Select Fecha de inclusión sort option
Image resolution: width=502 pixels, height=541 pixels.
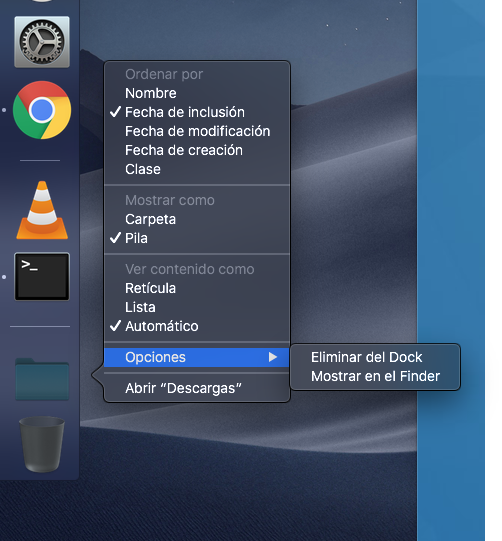197,112
